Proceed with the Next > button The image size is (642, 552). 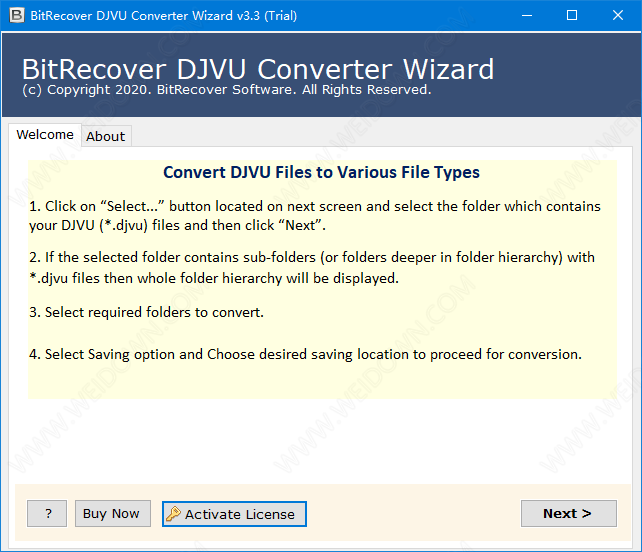click(x=567, y=513)
